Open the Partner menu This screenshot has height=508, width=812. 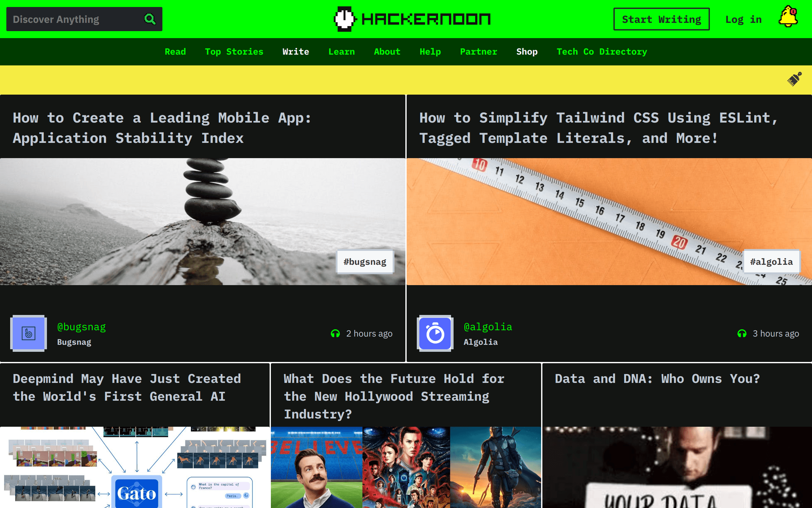478,52
